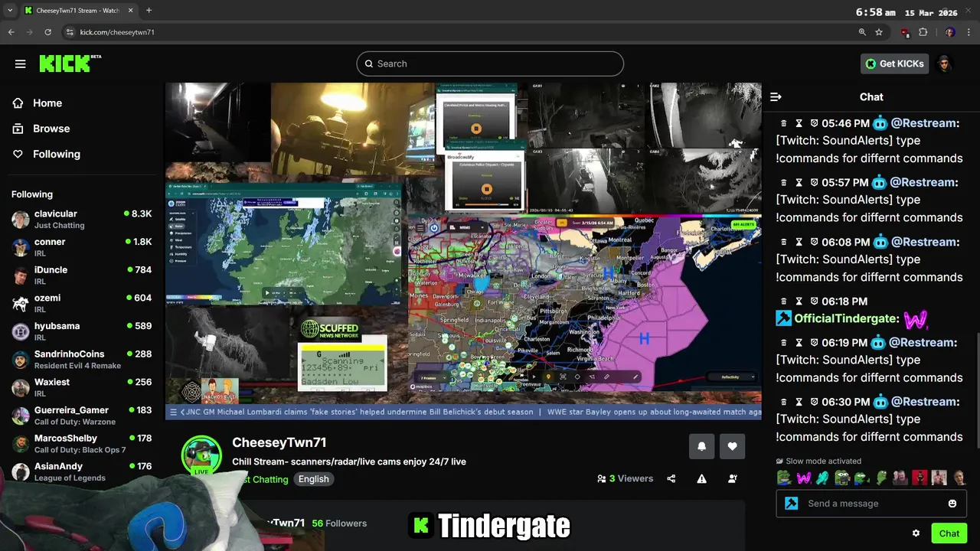Click the green Chat send button
The image size is (980, 551).
[949, 533]
